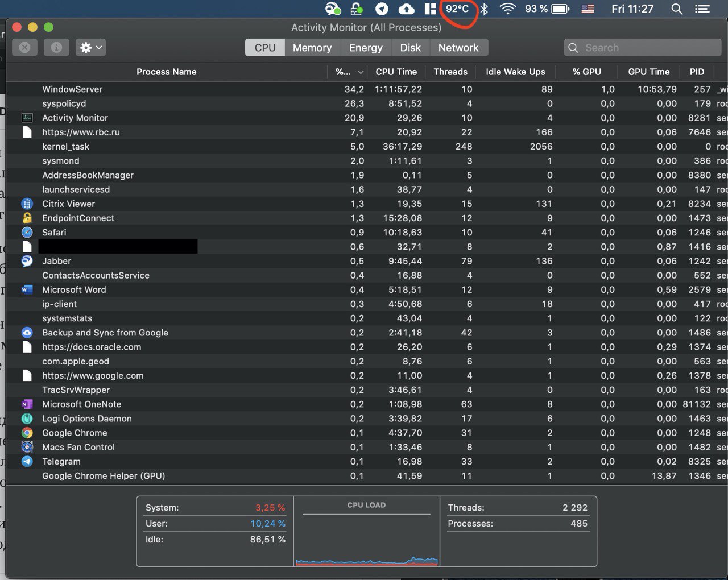Select the systemstats process

pos(367,318)
